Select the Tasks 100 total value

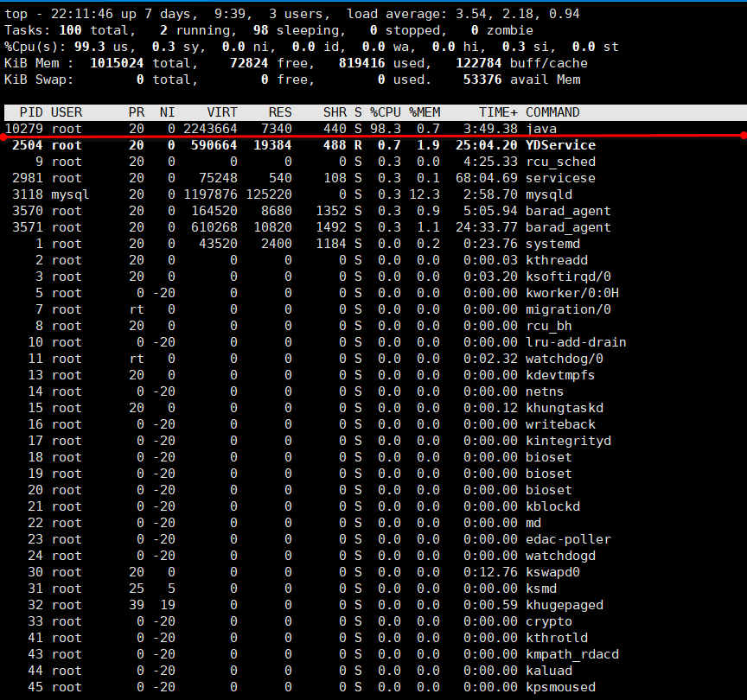(x=70, y=30)
